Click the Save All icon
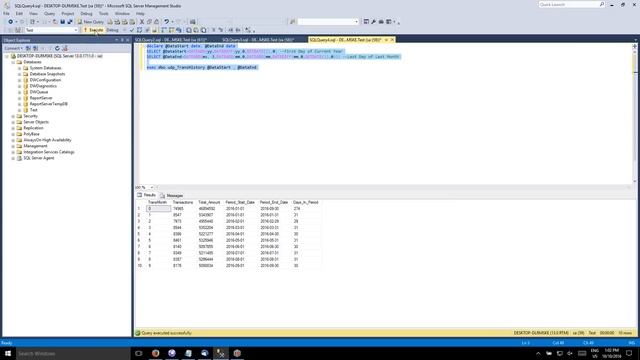This screenshot has width=640, height=360. 70,22
